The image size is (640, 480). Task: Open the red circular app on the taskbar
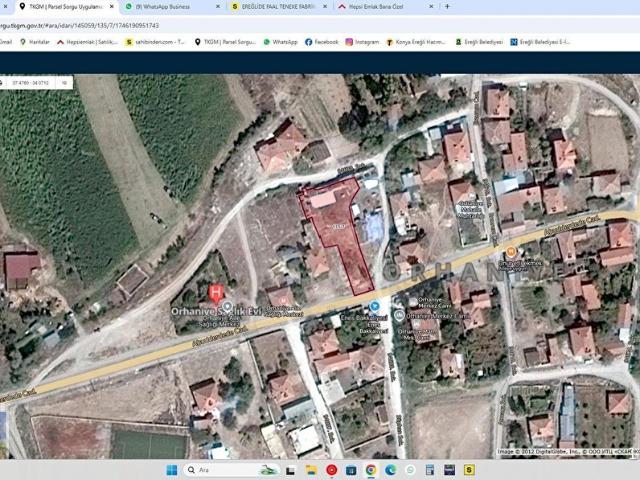(x=332, y=470)
